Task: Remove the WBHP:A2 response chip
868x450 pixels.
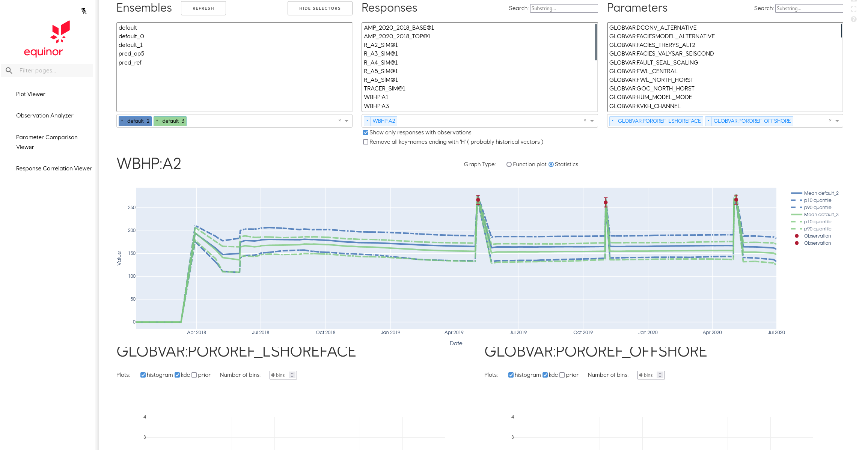Action: tap(367, 121)
